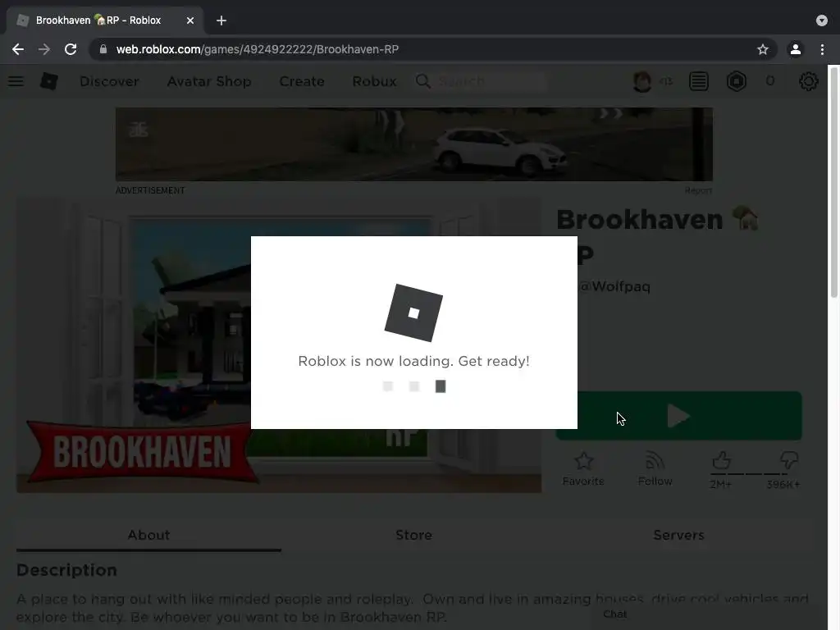Reload the page with refresh icon
840x630 pixels.
tap(71, 49)
